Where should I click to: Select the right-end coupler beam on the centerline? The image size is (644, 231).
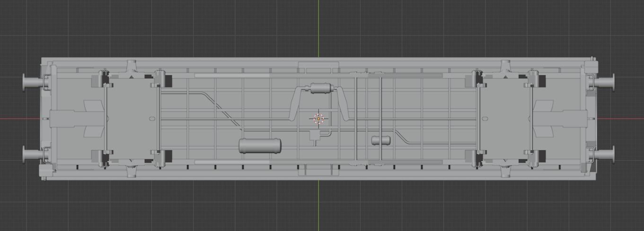(561, 119)
